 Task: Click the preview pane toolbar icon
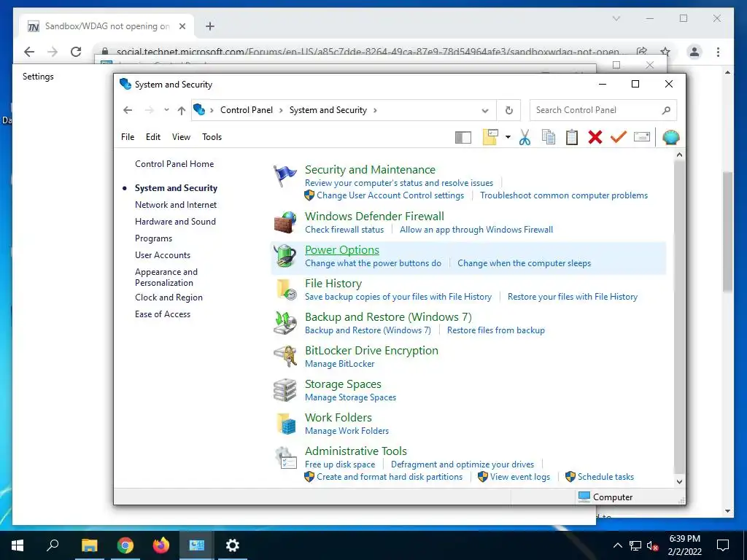pos(462,138)
